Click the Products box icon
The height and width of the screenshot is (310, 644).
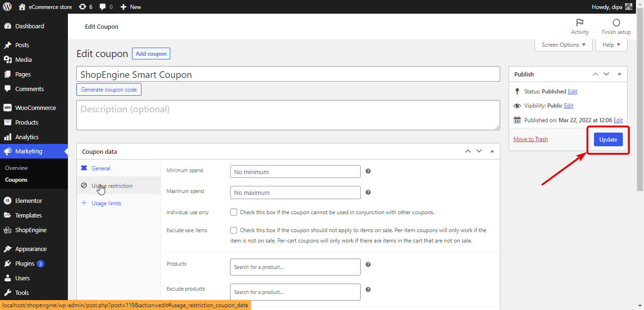pyautogui.click(x=8, y=122)
